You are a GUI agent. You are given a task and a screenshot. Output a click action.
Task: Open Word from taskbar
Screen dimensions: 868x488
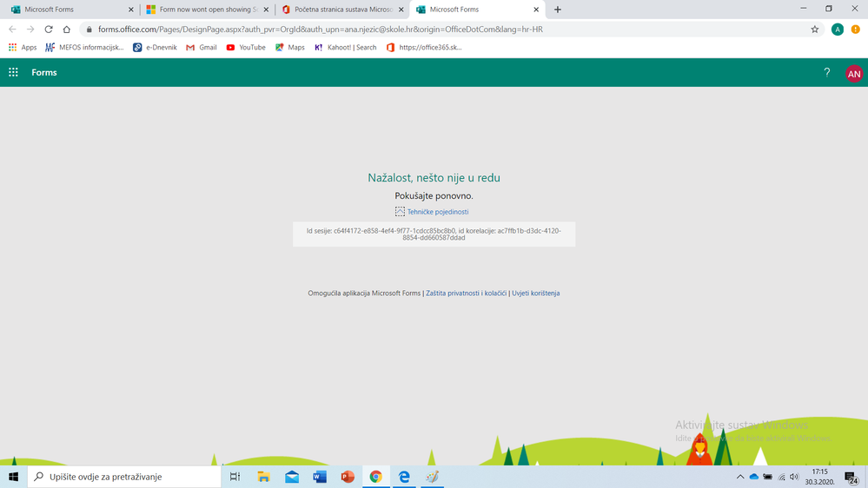tap(320, 477)
